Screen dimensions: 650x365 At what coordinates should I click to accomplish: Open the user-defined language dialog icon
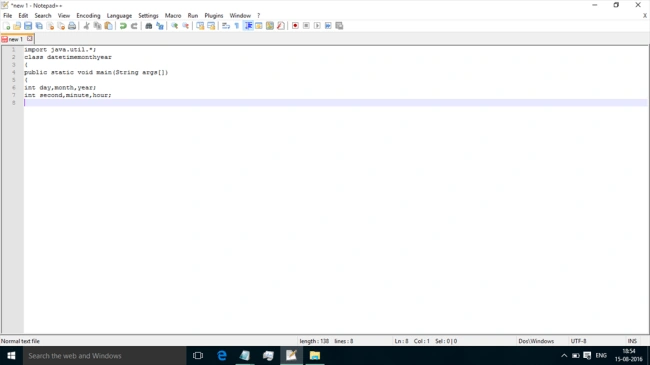[x=259, y=26]
